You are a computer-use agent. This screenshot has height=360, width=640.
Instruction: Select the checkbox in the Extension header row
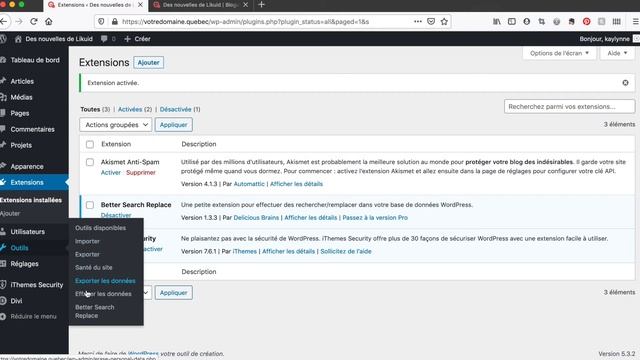(x=90, y=144)
